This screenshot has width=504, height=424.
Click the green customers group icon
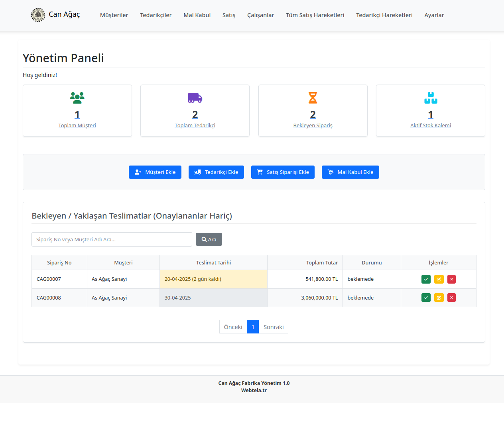pyautogui.click(x=77, y=98)
